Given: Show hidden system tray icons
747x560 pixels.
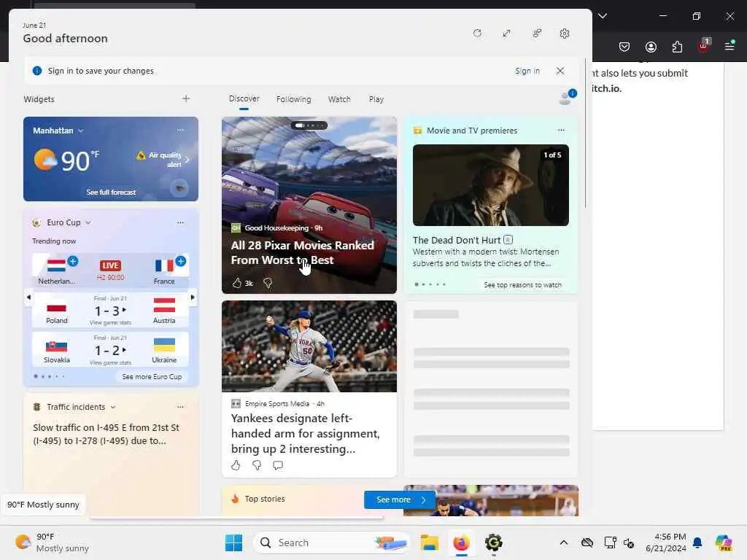Looking at the screenshot, I should (564, 542).
